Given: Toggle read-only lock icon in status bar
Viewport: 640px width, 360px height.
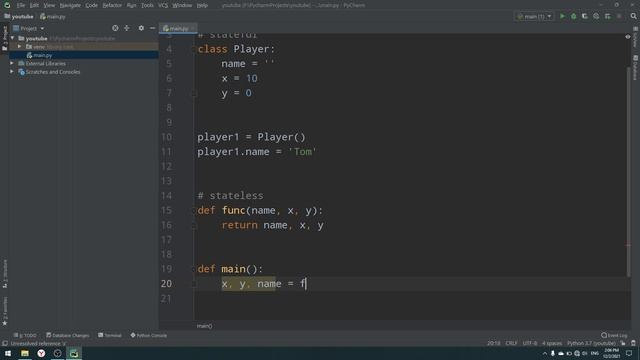Looking at the screenshot, I should coord(623,344).
